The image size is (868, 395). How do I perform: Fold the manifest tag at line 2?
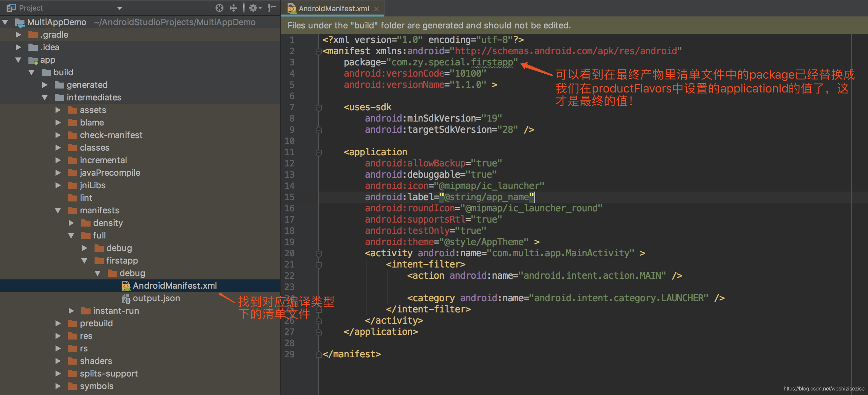(318, 51)
